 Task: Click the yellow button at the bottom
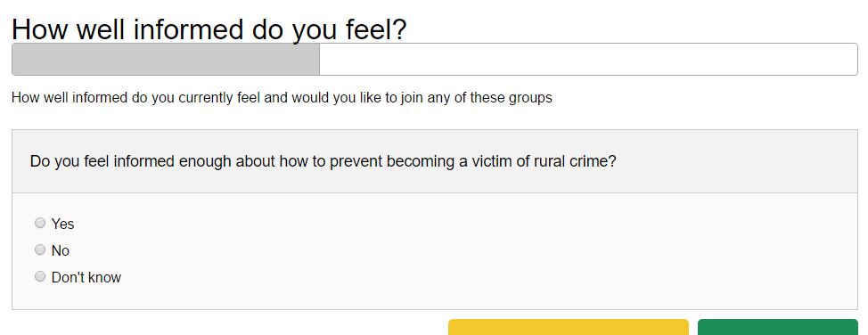click(569, 327)
